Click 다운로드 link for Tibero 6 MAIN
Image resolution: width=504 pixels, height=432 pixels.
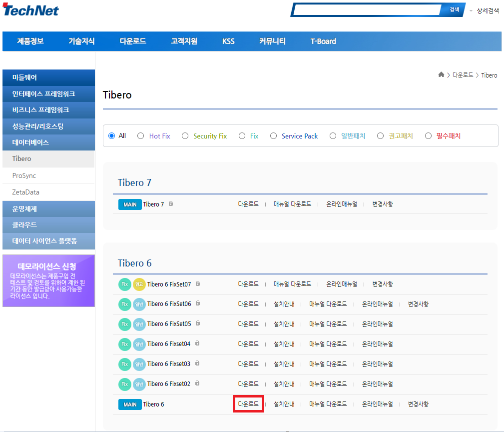[x=248, y=403]
